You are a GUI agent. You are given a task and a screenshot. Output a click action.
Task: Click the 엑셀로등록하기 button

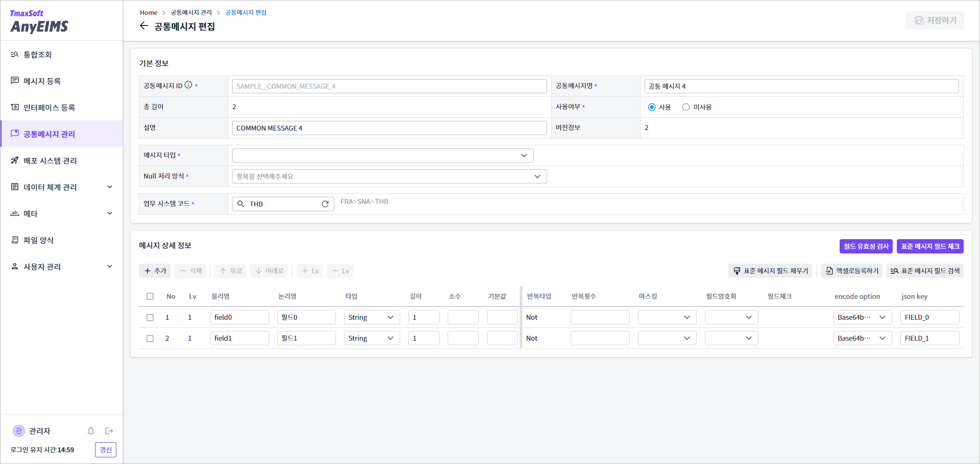(x=851, y=271)
